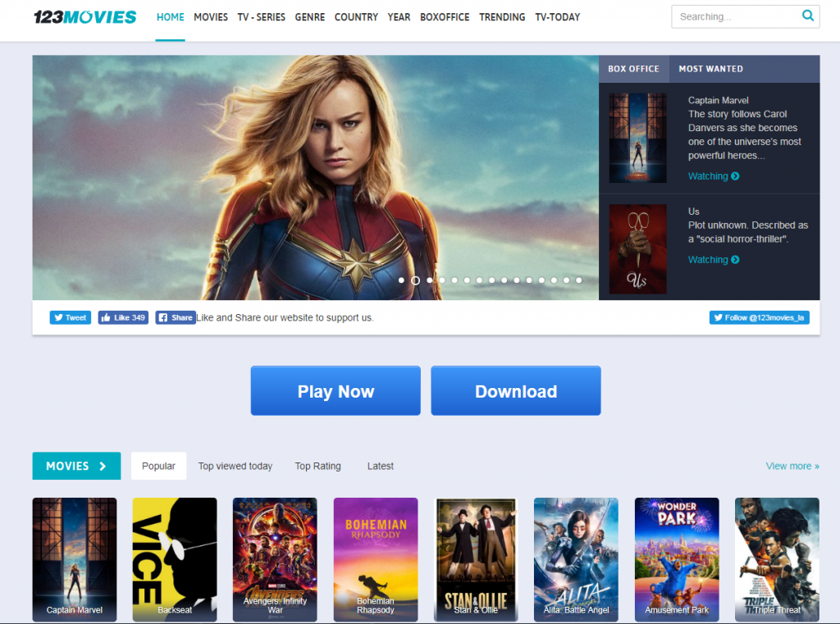Open Backseat (Vice) movie card

[175, 560]
